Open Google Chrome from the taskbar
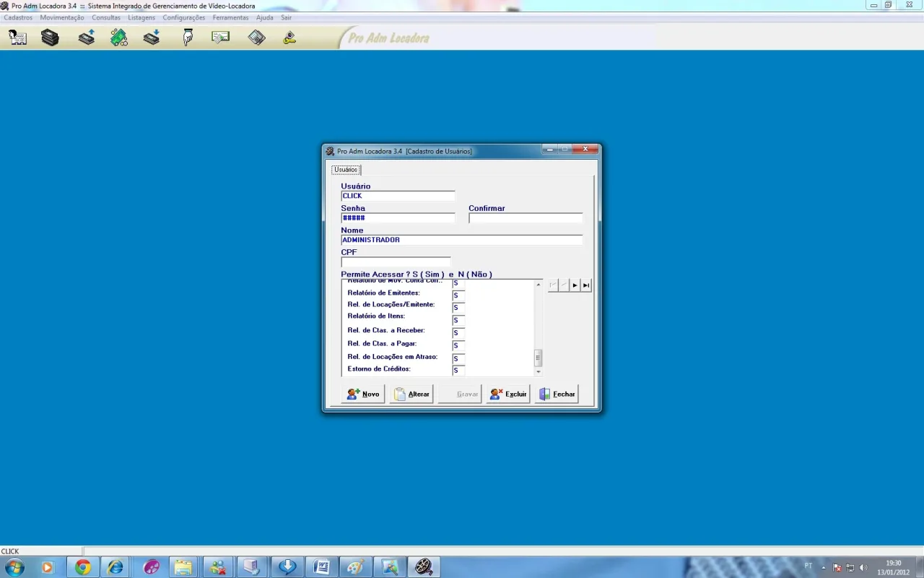 coord(83,567)
